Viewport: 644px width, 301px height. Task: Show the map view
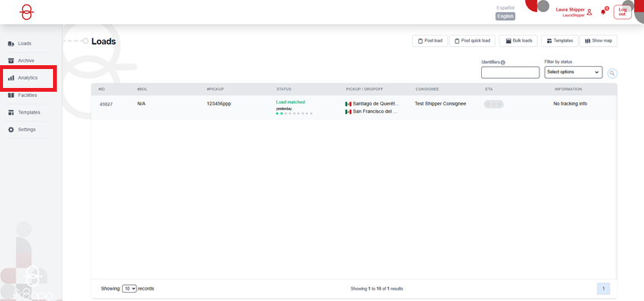pyautogui.click(x=599, y=41)
